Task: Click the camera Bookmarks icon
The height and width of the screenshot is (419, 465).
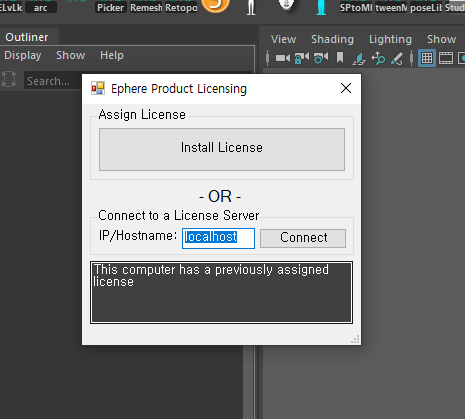Action: pos(340,58)
